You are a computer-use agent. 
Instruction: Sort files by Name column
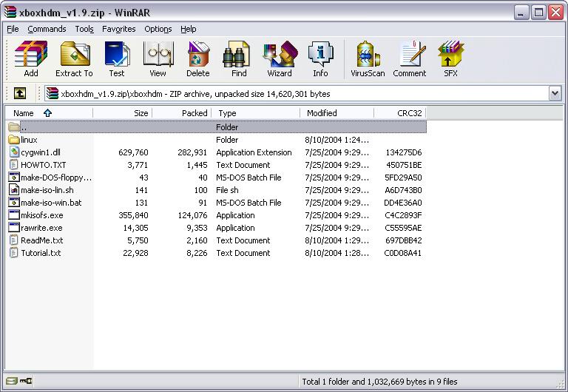click(x=50, y=113)
